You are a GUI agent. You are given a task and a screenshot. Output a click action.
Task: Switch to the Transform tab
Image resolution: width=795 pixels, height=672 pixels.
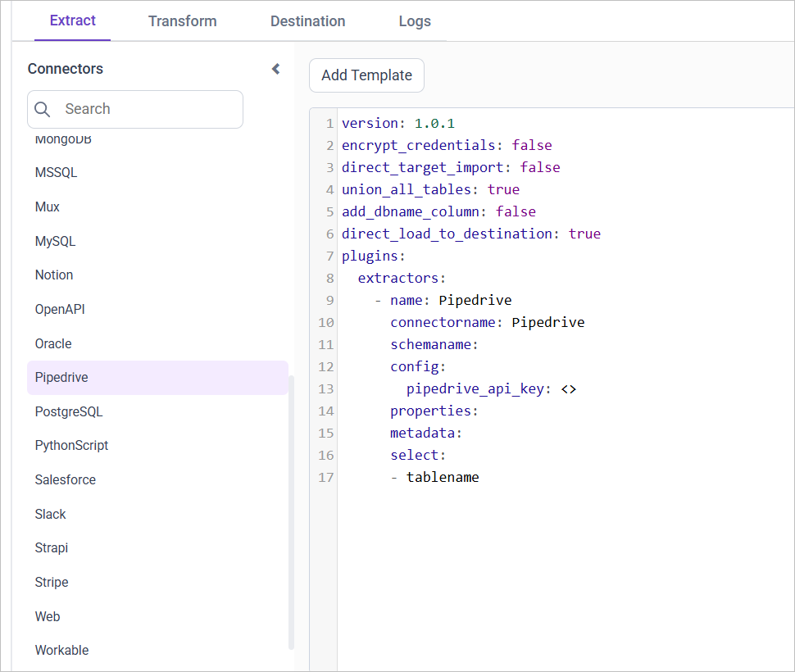tap(182, 21)
